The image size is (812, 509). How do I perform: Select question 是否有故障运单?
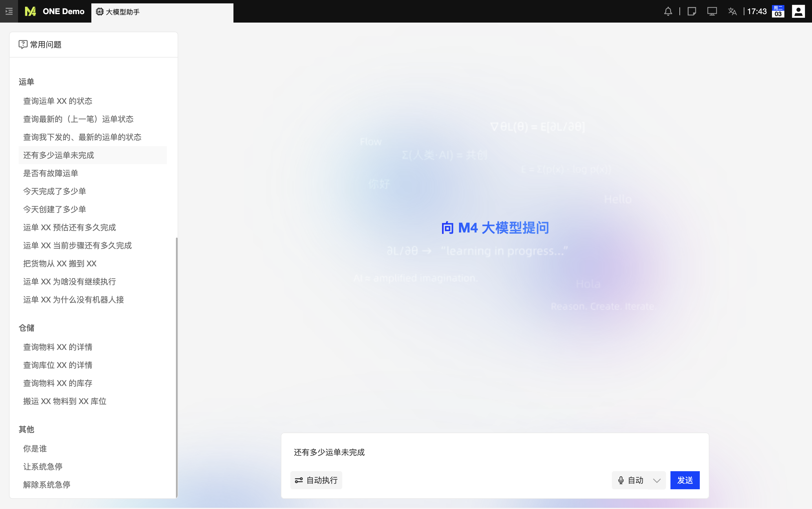tap(50, 173)
